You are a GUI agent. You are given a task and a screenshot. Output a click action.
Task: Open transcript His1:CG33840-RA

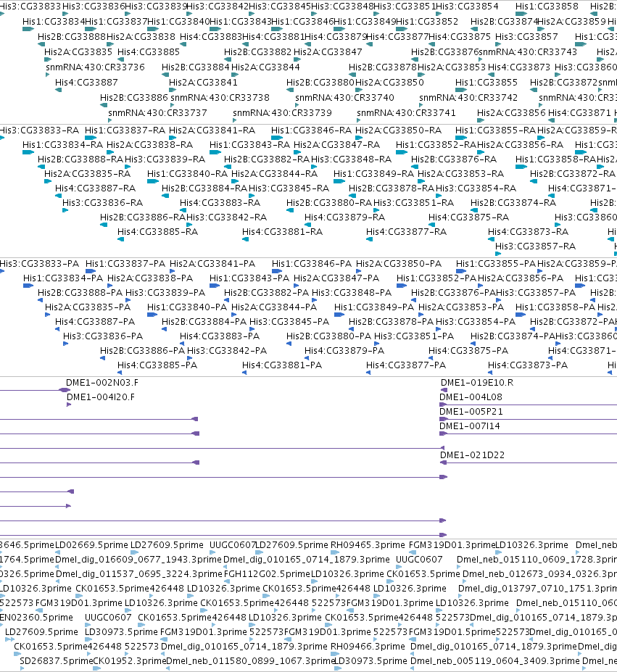(187, 174)
